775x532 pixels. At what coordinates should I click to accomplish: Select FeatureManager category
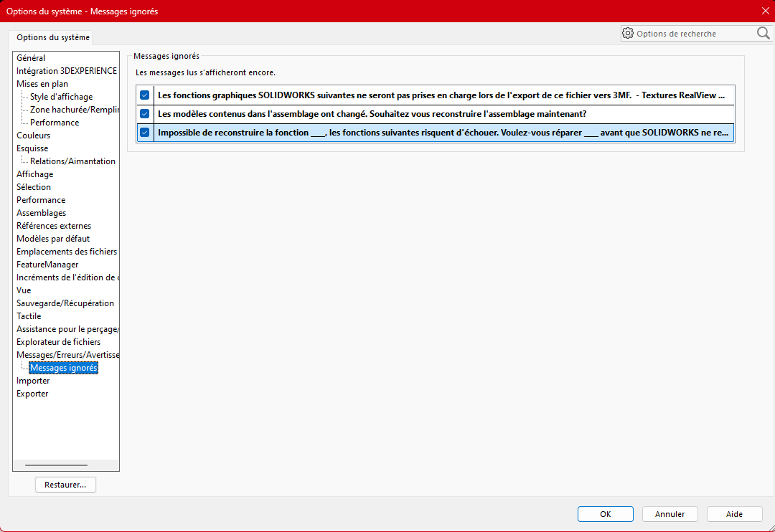pyautogui.click(x=47, y=265)
